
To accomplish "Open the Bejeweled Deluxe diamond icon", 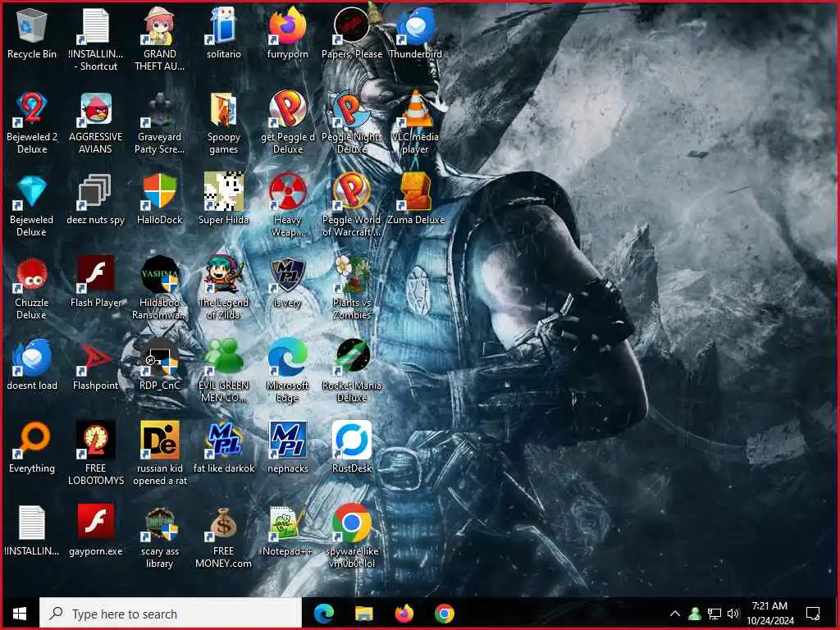I will click(x=32, y=206).
